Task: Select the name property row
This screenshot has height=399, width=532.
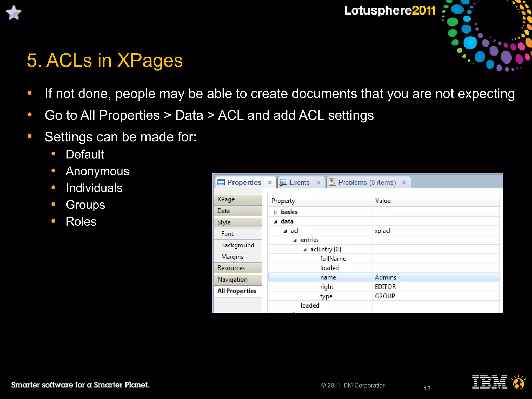Action: click(x=384, y=277)
